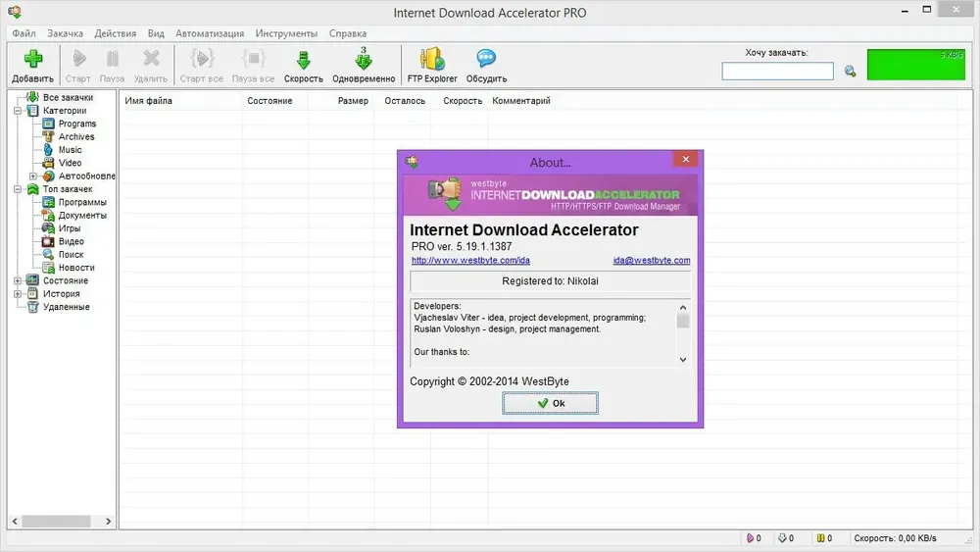Click the Хочу закачать input field
This screenshot has height=552, width=980.
click(777, 72)
